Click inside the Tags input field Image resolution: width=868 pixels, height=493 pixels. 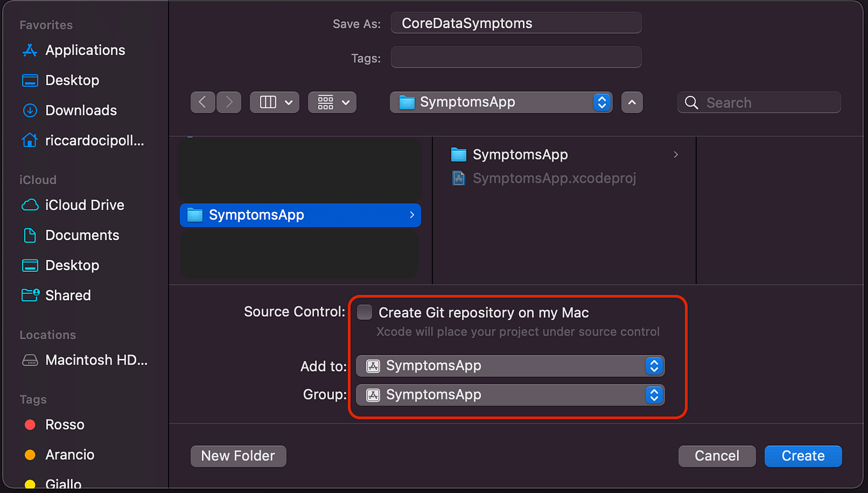(x=515, y=57)
